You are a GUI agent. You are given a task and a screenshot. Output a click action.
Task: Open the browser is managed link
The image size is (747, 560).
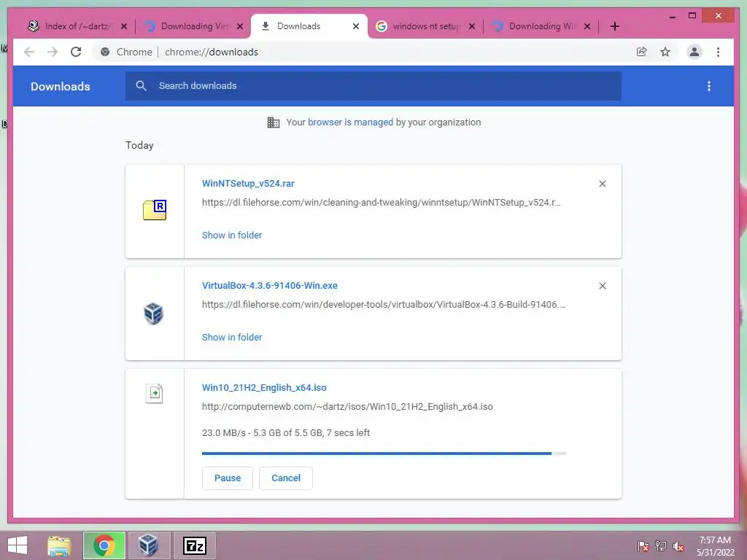click(x=350, y=122)
